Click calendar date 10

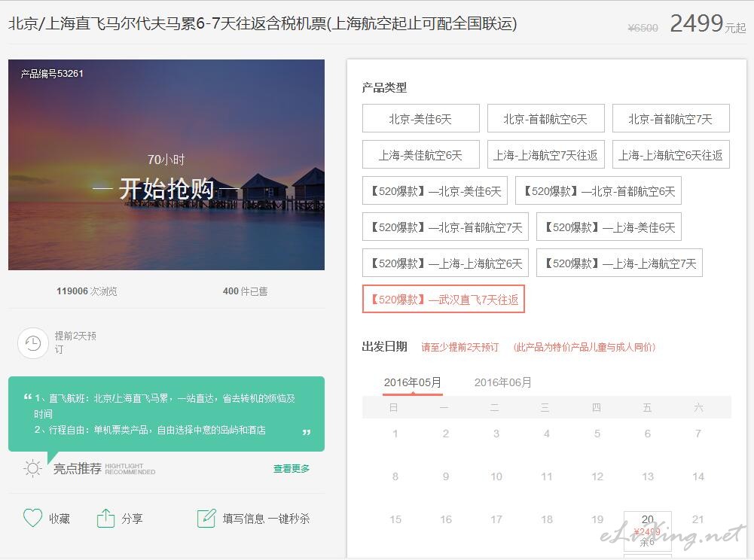point(496,476)
